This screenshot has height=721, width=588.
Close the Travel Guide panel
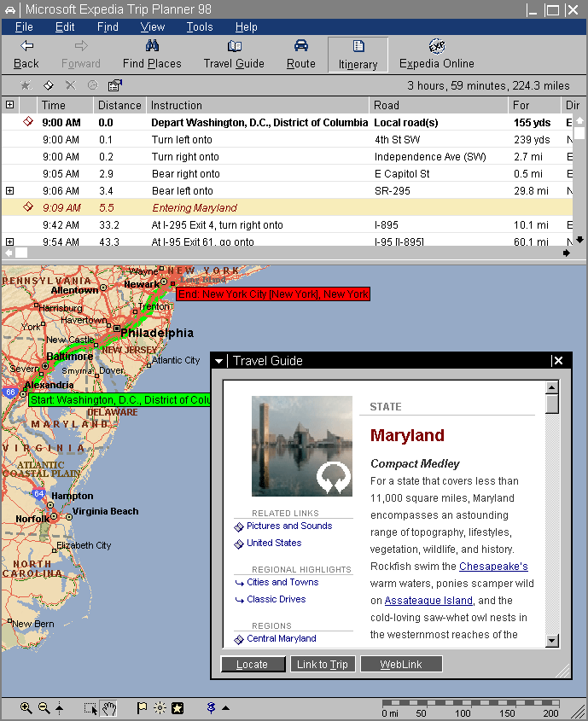click(x=558, y=361)
